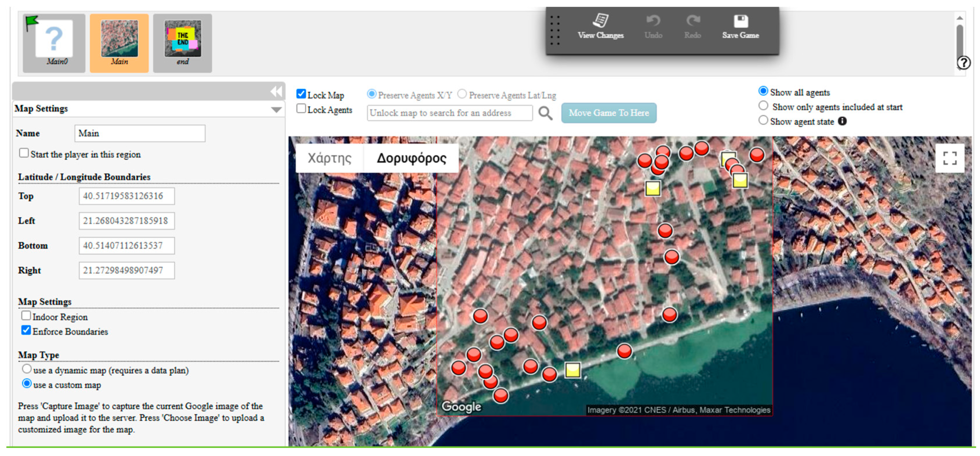The image size is (980, 456).
Task: Enable the Lock Agents checkbox
Action: point(301,109)
